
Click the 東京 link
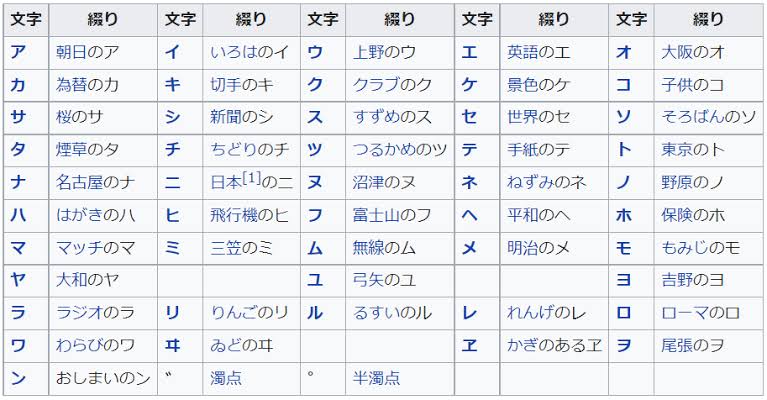677,150
